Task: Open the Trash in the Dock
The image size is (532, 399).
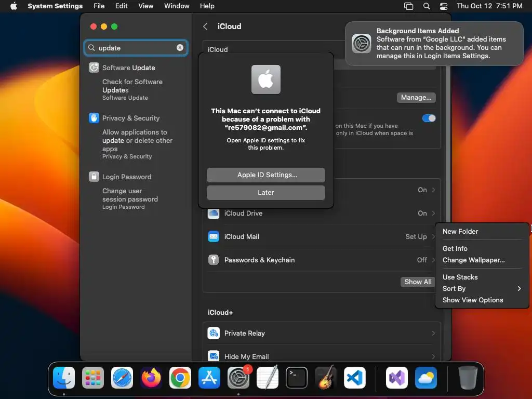Action: point(468,378)
